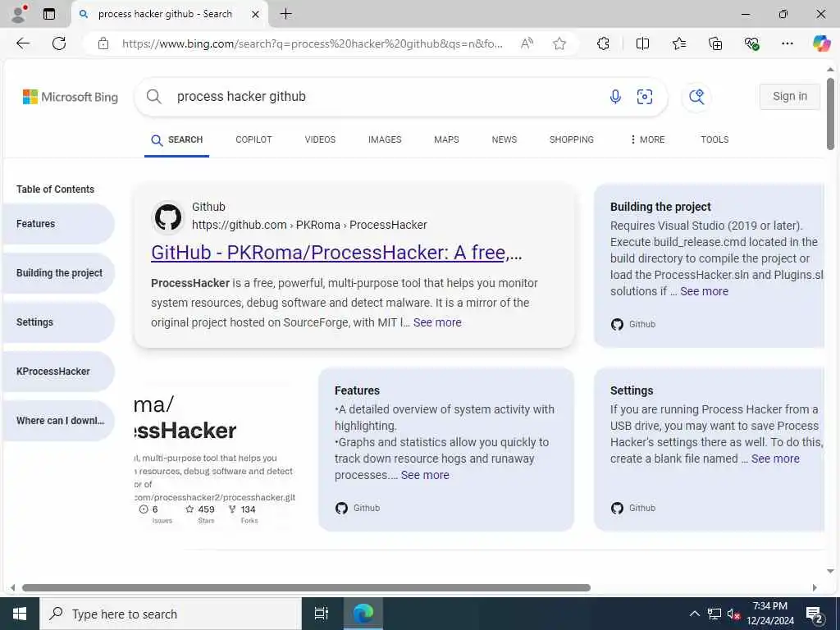
Task: Select Where can I downl... contents item
Action: (58, 421)
